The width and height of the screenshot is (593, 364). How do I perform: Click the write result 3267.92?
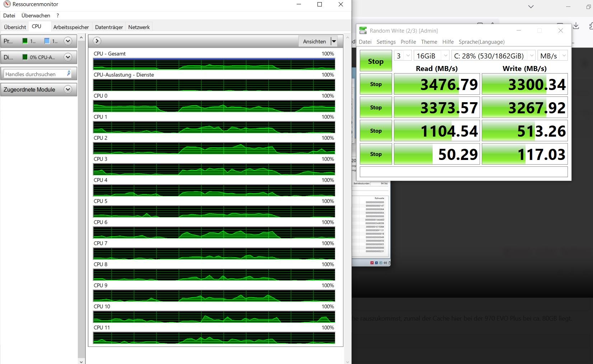click(524, 107)
